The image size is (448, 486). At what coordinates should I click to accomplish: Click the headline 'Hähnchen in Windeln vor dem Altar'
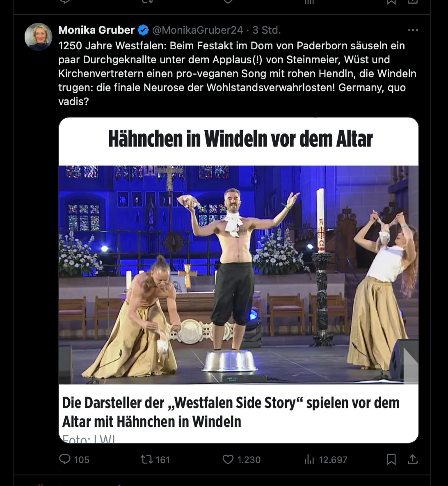pyautogui.click(x=240, y=139)
